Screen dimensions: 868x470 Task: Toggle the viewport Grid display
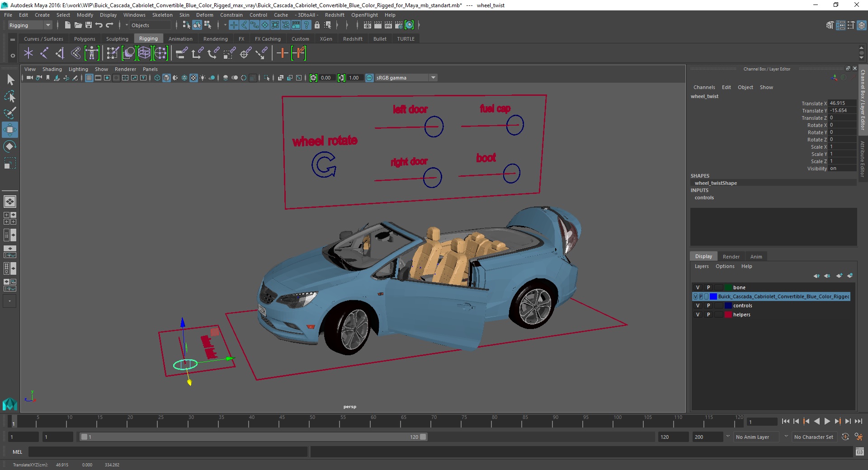(89, 78)
